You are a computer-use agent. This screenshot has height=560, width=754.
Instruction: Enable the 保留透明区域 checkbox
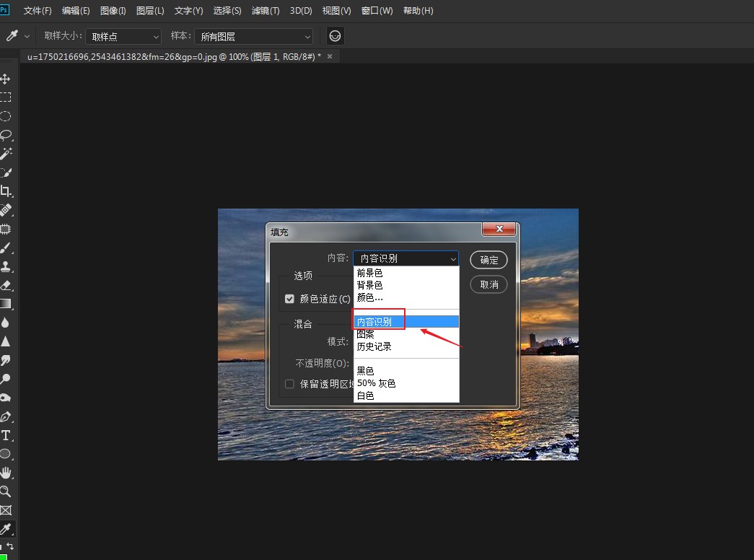[x=290, y=384]
